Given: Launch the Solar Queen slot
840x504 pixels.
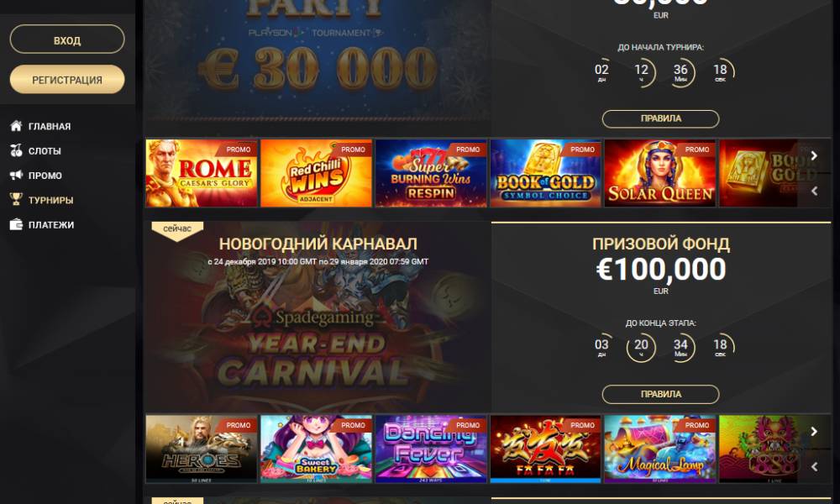Looking at the screenshot, I should point(660,173).
